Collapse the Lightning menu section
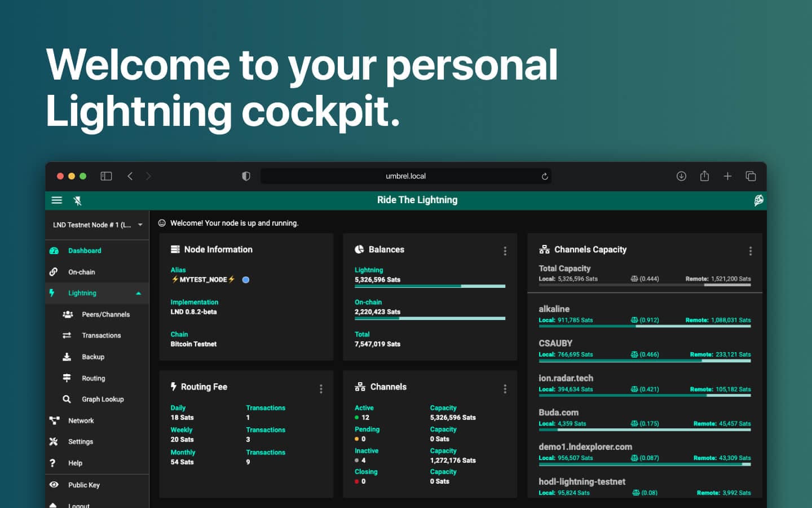 pos(138,294)
